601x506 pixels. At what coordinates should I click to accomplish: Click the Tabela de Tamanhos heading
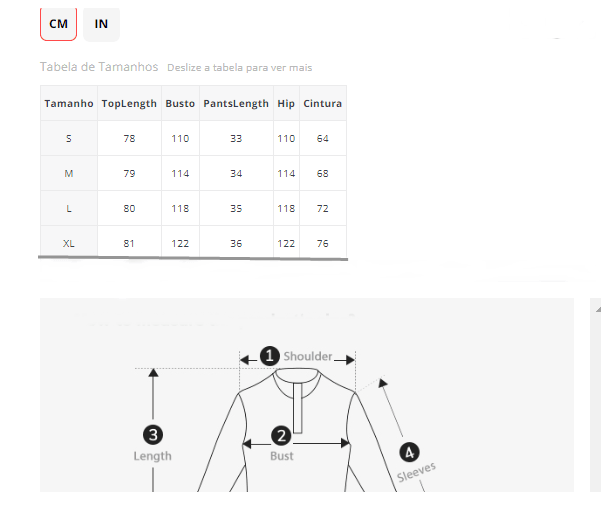pyautogui.click(x=99, y=67)
